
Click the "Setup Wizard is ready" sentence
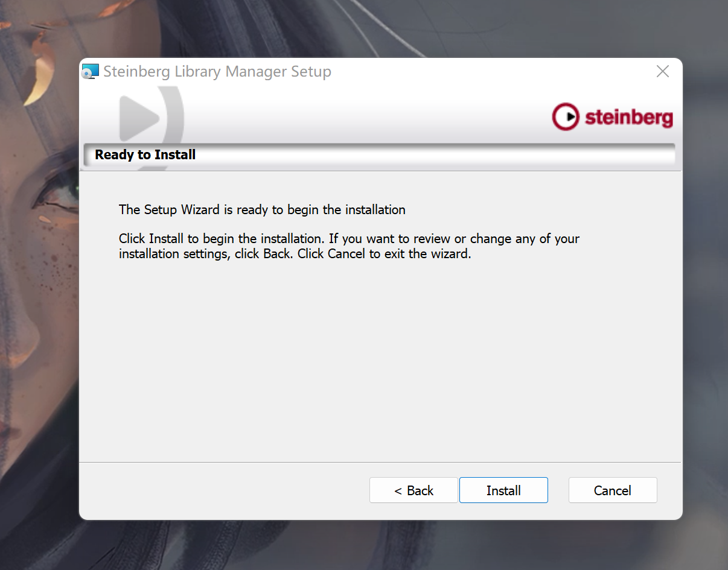262,210
